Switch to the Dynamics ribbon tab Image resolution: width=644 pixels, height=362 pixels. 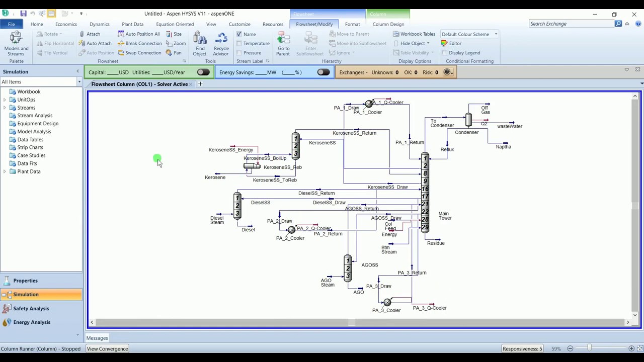point(99,24)
